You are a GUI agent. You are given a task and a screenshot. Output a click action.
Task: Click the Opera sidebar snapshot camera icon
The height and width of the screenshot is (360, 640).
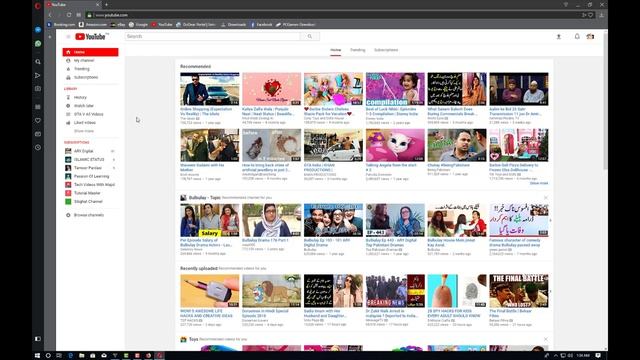[38, 89]
